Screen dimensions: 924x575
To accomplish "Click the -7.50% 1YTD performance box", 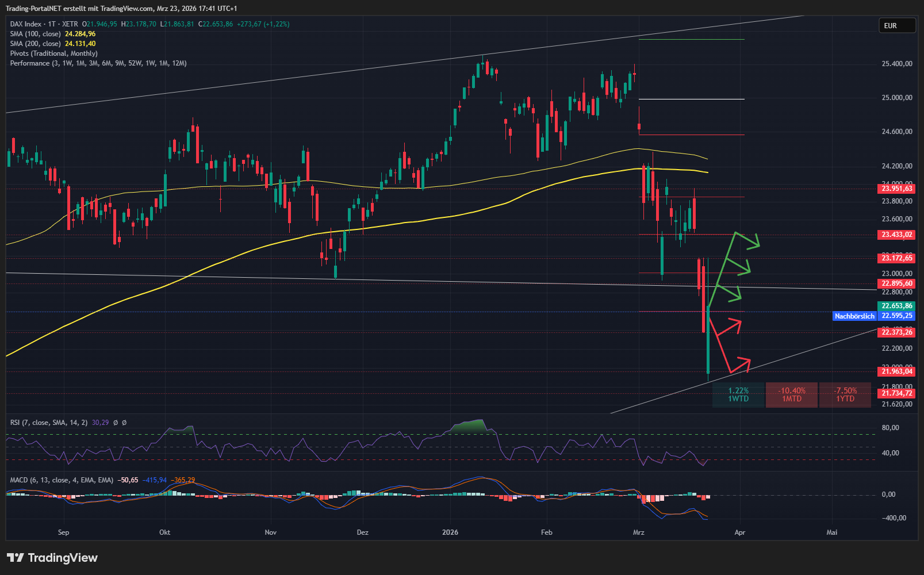I will 845,395.
